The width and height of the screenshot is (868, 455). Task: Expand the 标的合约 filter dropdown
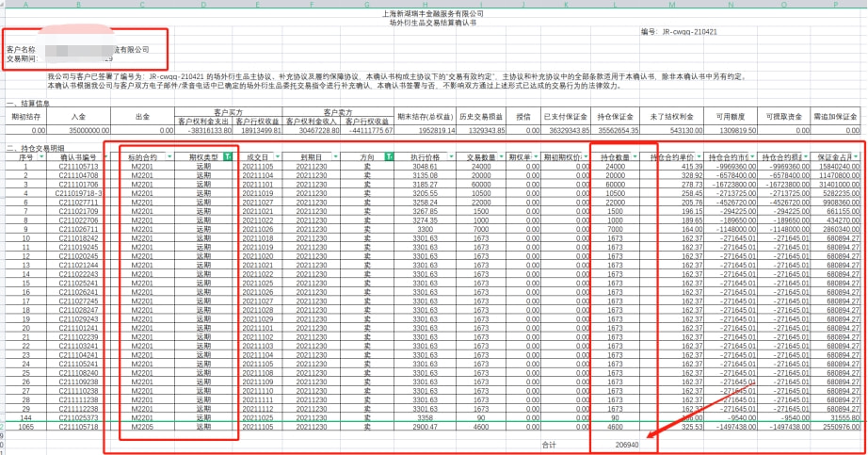[169, 156]
